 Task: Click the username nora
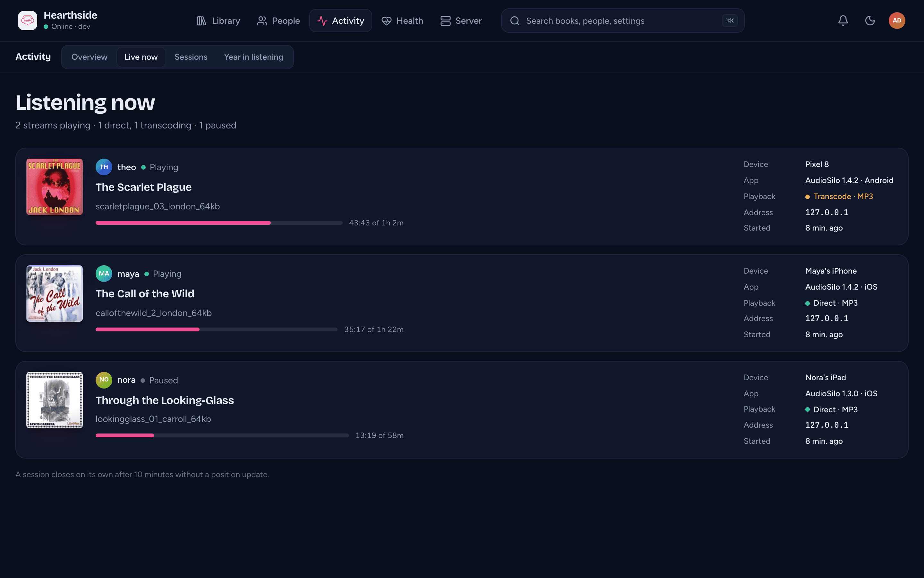(x=126, y=380)
